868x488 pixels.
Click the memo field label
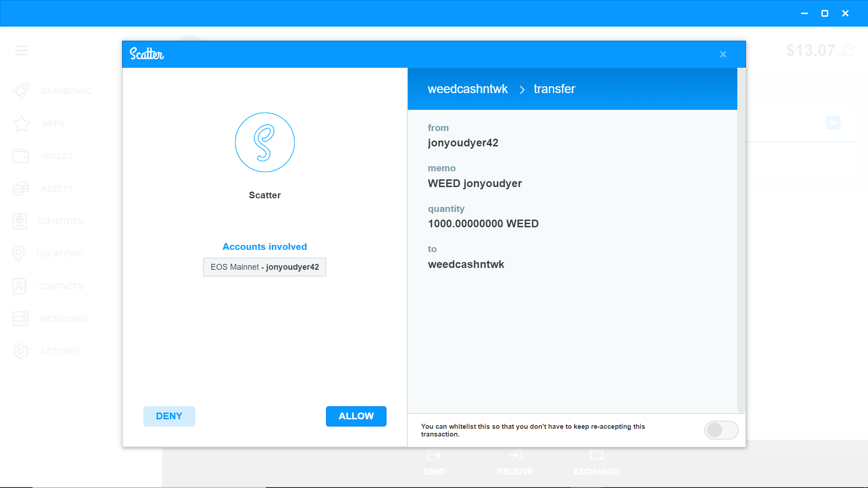point(442,168)
